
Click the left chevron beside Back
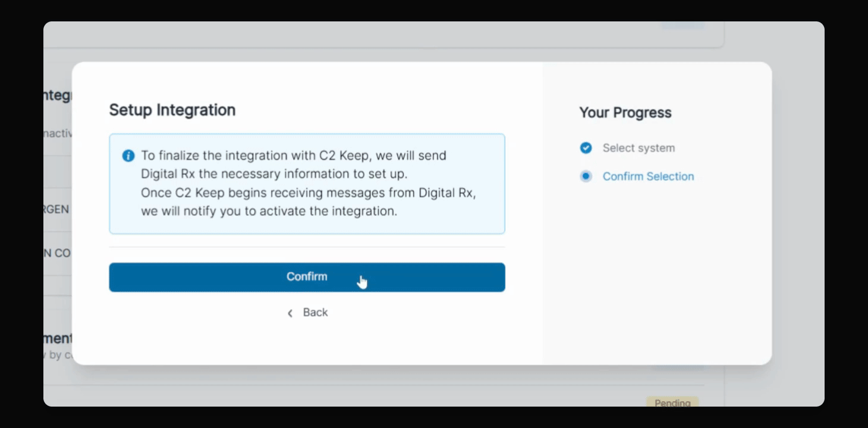[x=290, y=313]
